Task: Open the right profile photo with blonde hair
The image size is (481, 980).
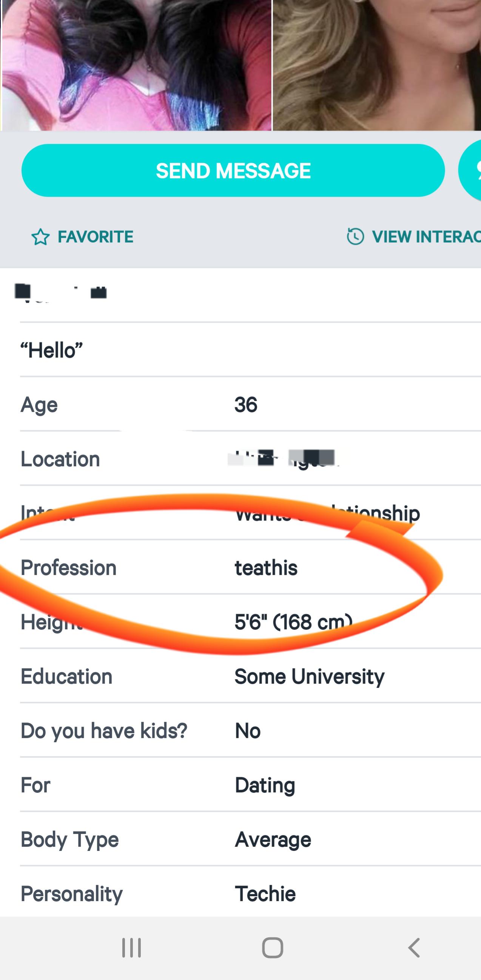Action: tap(377, 65)
